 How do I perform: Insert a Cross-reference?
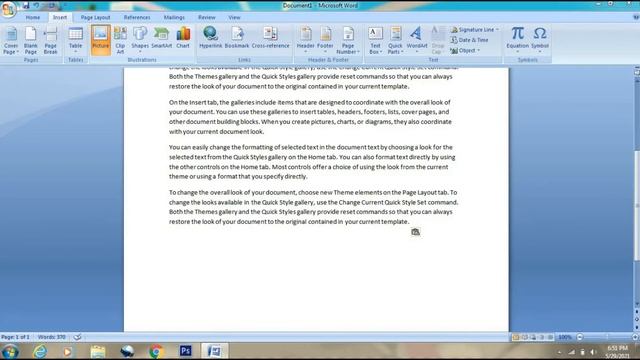click(x=270, y=38)
